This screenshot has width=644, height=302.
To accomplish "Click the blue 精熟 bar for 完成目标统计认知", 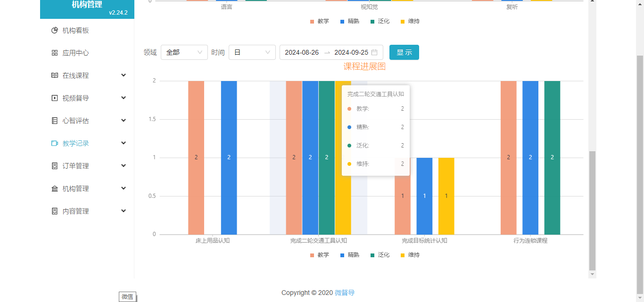I will click(x=424, y=196).
